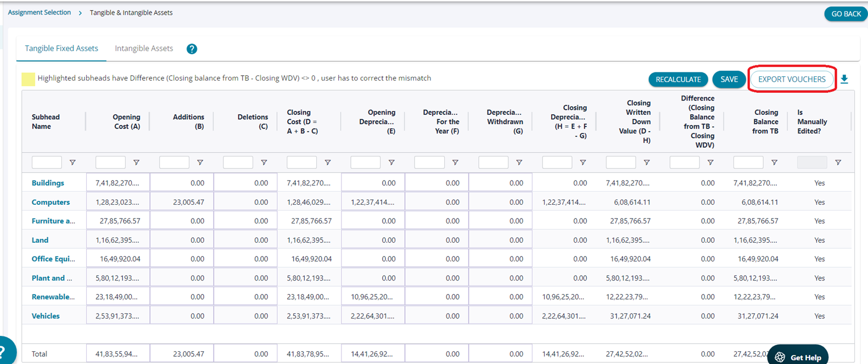The height and width of the screenshot is (364, 868).
Task: Click the Deletions column filter icon
Action: coord(264,163)
